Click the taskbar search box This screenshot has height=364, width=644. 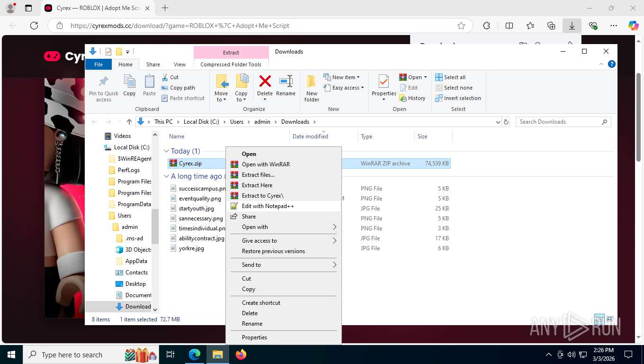click(x=91, y=355)
